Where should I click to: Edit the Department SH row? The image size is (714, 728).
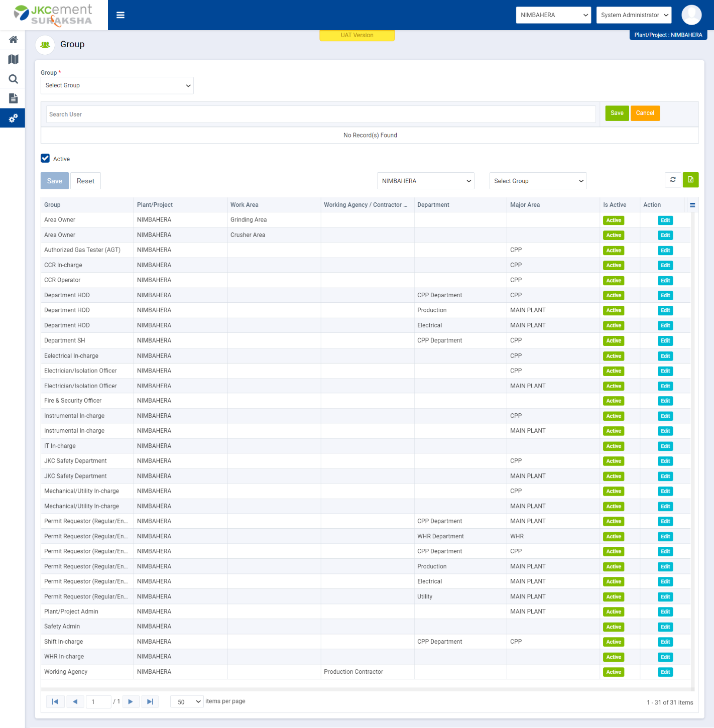click(x=665, y=341)
